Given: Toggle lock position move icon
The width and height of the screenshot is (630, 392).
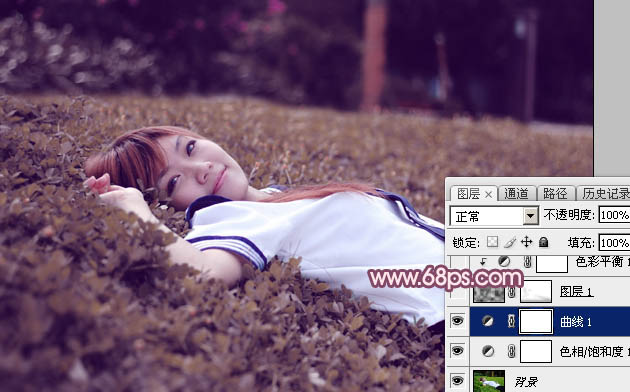Looking at the screenshot, I should [x=526, y=242].
